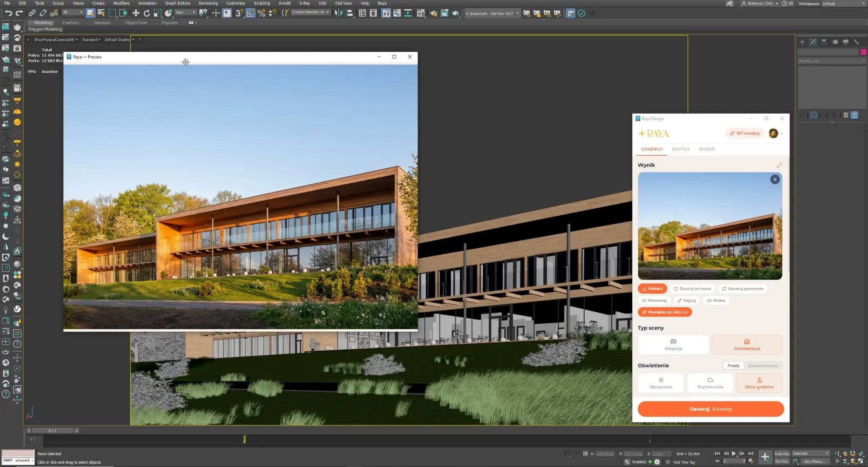
Task: Open the Modifier List dropdown
Action: 832,61
